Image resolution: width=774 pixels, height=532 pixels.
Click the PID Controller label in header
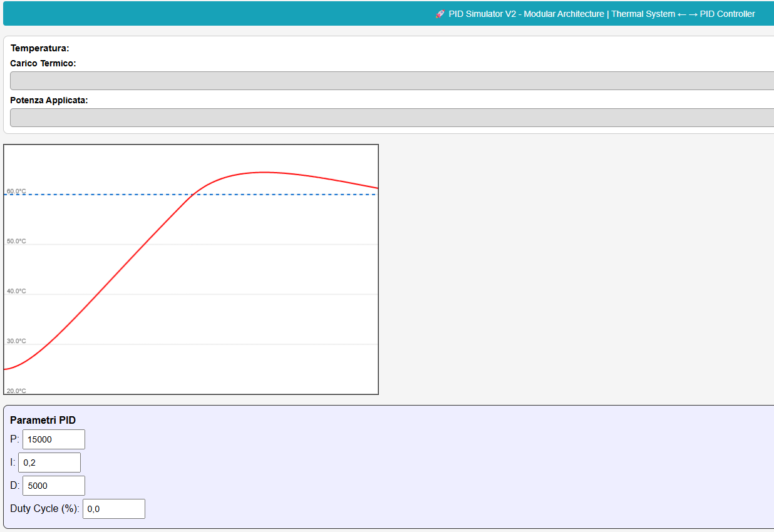726,13
